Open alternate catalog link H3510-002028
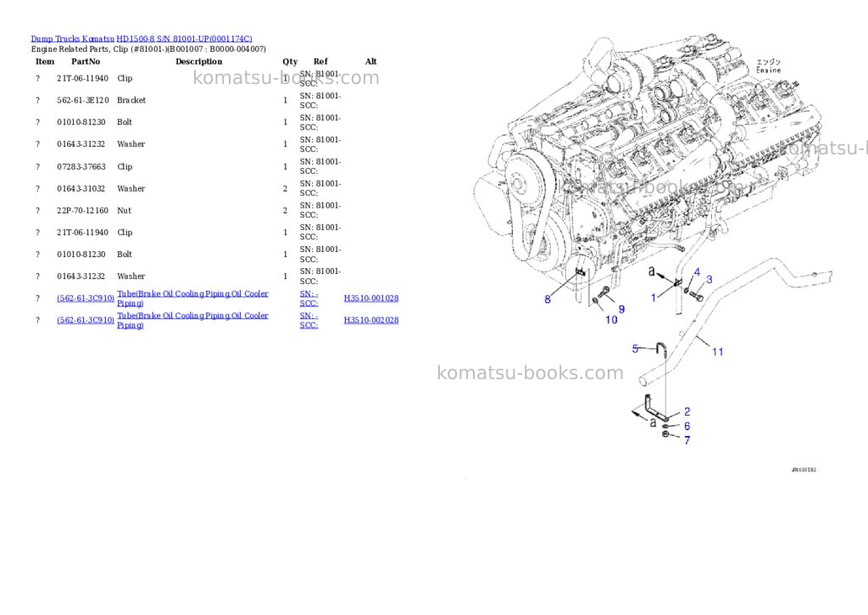The height and width of the screenshot is (615, 868). point(371,321)
